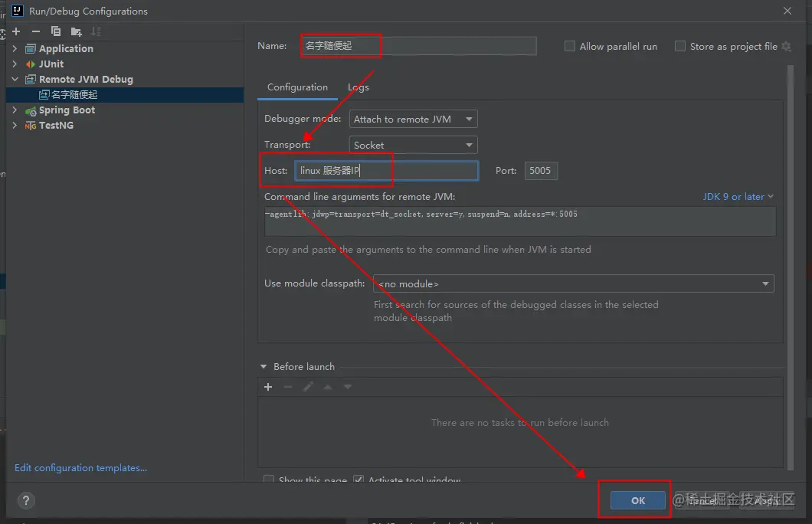
Task: Click the command line arguments text box
Action: point(520,221)
